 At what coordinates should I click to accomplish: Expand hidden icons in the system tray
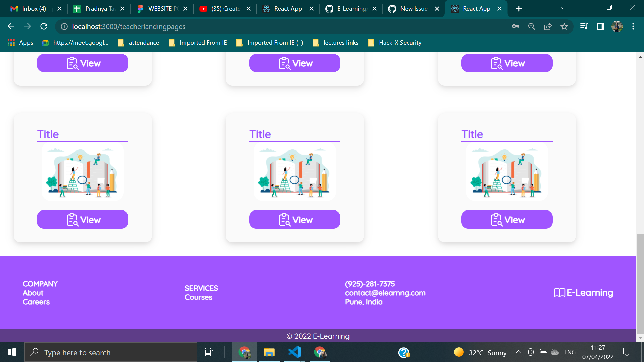518,352
